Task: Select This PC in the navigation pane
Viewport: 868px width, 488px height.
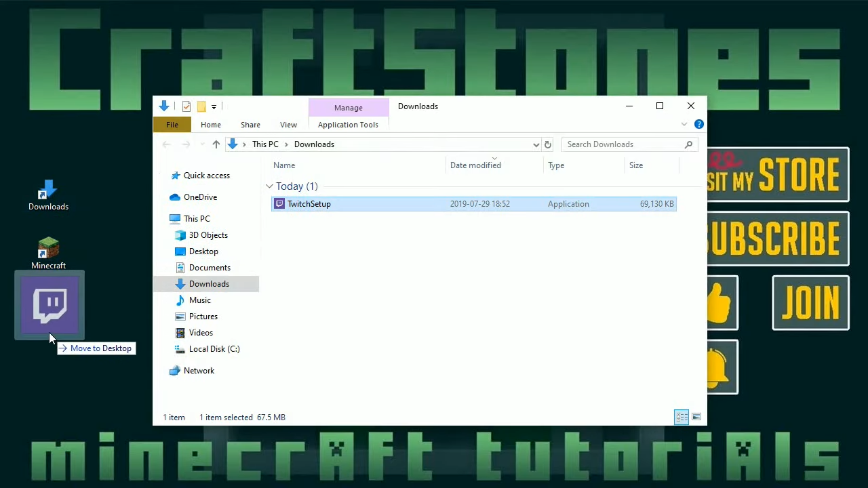Action: (197, 219)
